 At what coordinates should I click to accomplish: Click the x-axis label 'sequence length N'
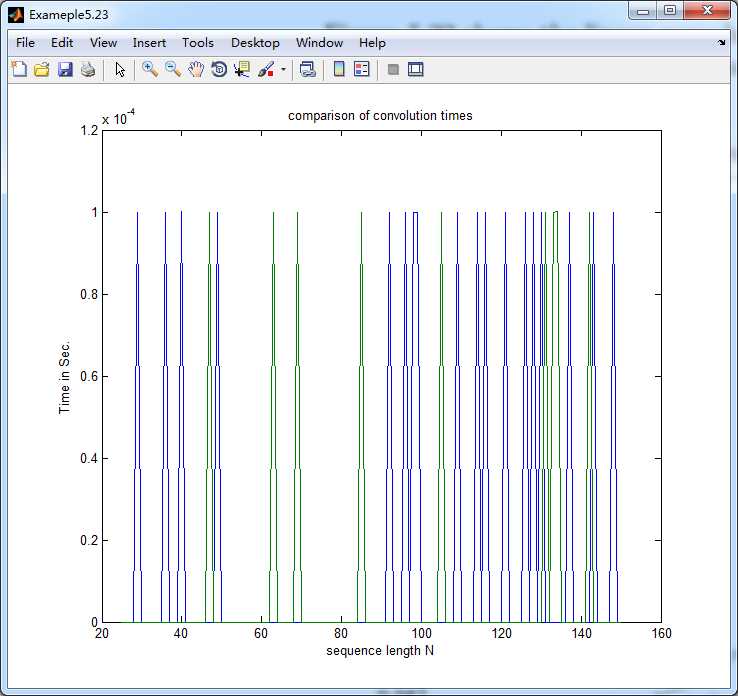(x=380, y=650)
